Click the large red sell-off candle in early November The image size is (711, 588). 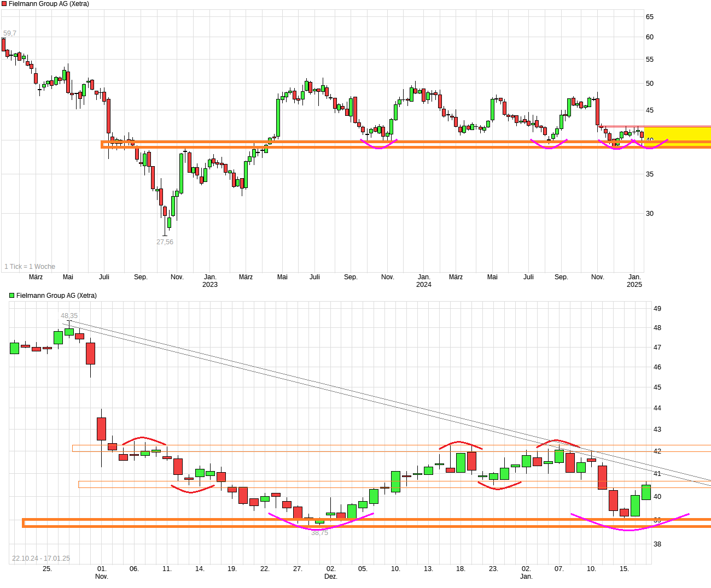102,429
